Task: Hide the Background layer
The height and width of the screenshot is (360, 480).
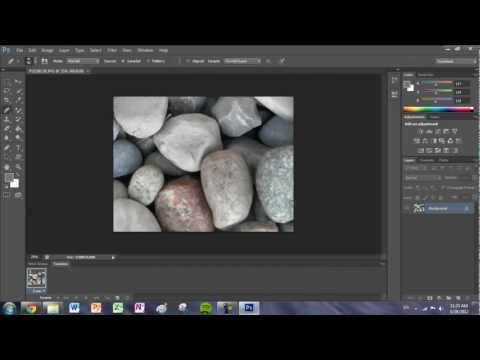Action: pos(406,209)
